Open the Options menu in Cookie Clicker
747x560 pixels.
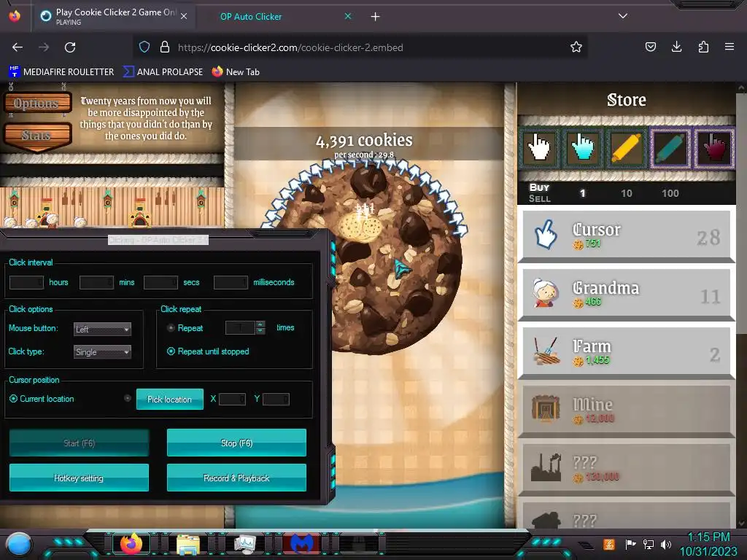point(37,103)
